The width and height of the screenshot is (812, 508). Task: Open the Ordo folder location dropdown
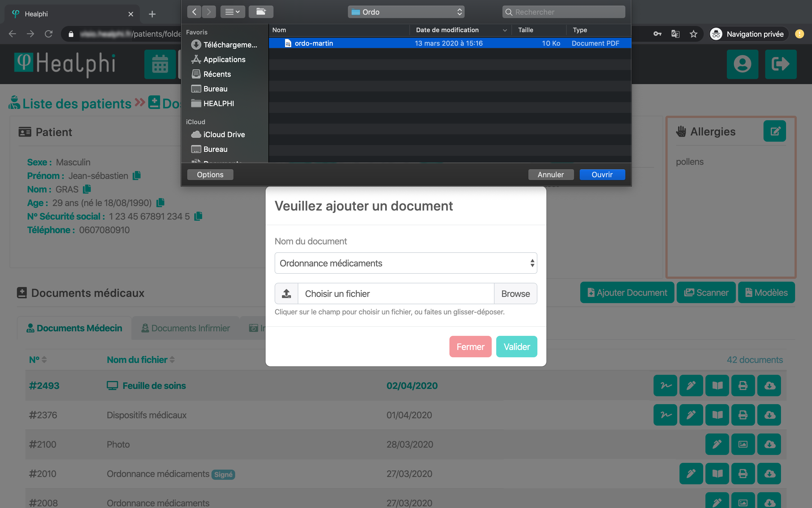point(406,12)
